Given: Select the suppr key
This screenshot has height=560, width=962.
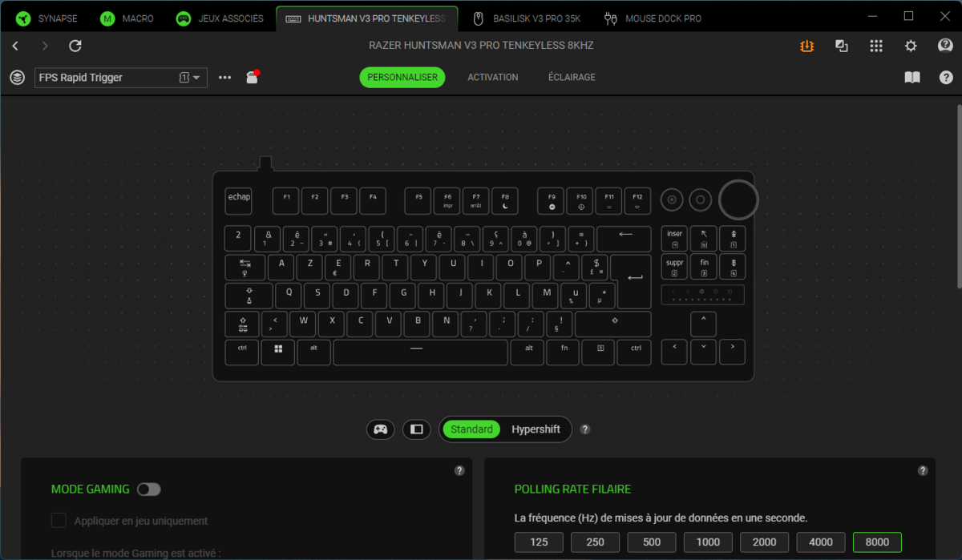Looking at the screenshot, I should [674, 266].
